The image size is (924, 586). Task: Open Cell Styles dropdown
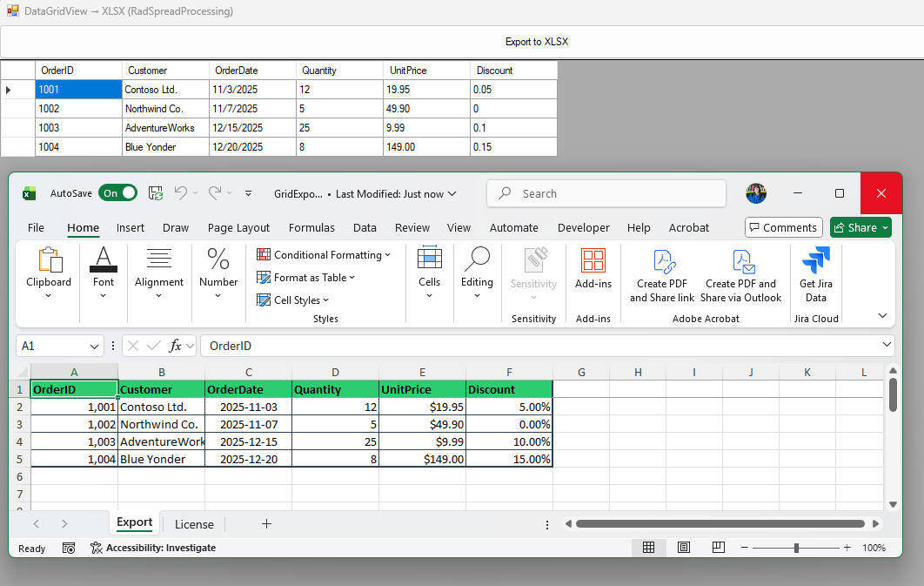click(x=293, y=300)
